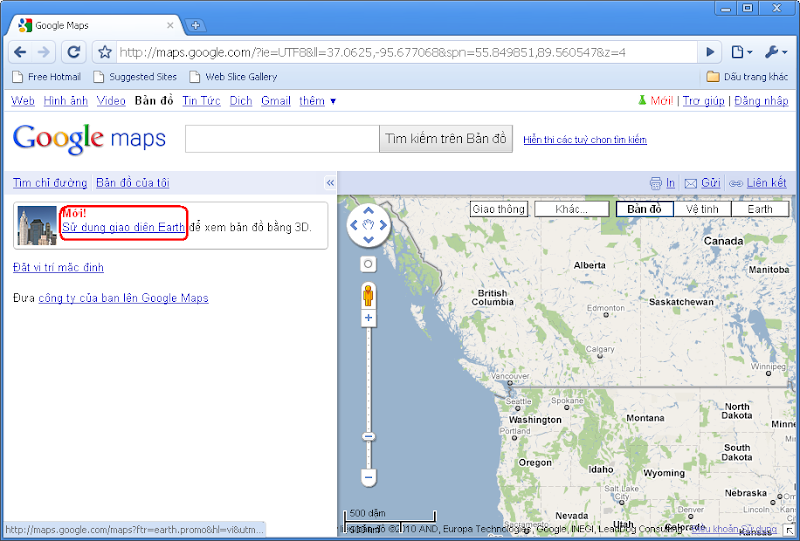Open Free Hotmail bookmark
Screen dimensions: 800x541
(x=47, y=77)
